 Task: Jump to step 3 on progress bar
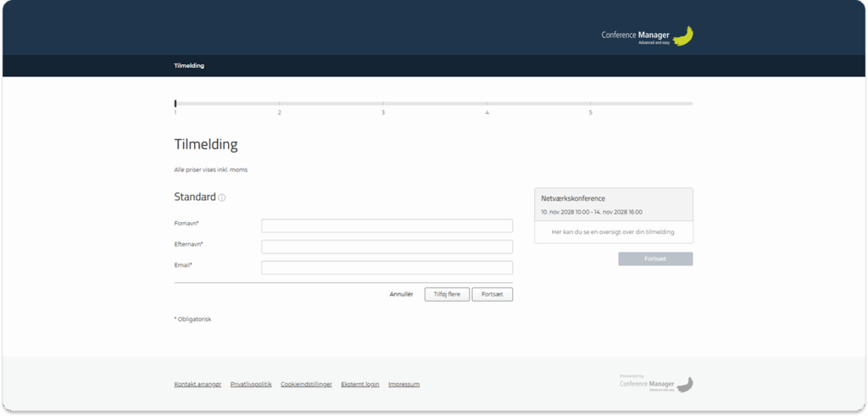(x=383, y=104)
